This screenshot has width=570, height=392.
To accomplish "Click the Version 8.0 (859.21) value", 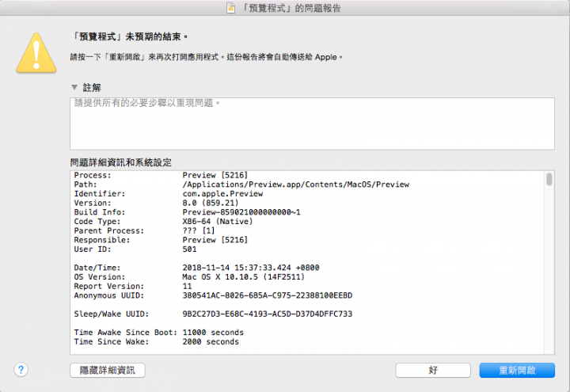I will coord(211,203).
